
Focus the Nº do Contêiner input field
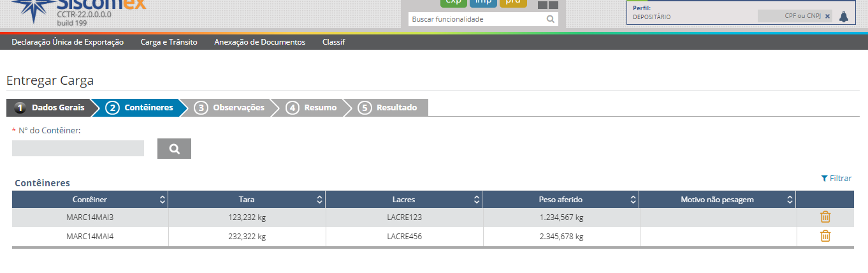tap(78, 149)
